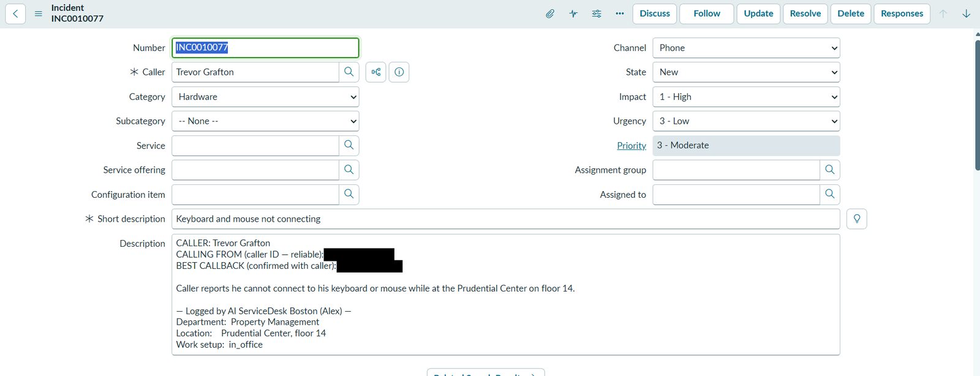The height and width of the screenshot is (376, 980).
Task: Click the Discuss button
Action: [655, 13]
